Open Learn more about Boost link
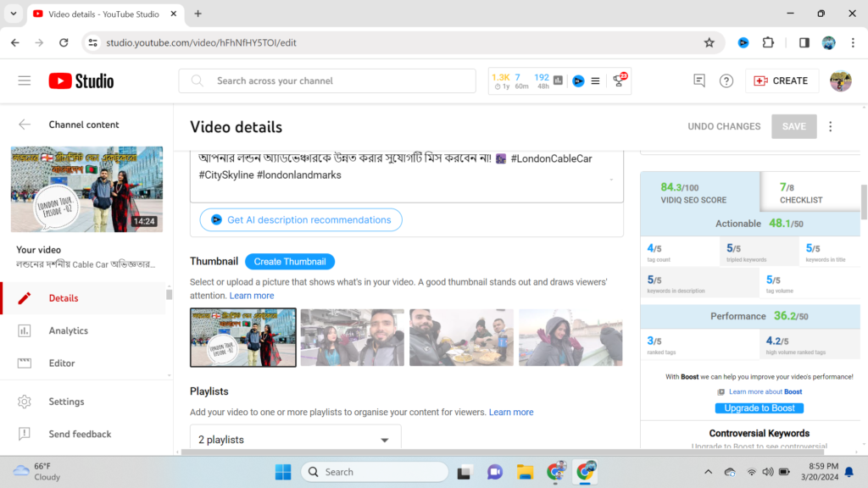Image resolution: width=868 pixels, height=488 pixels. (765, 391)
